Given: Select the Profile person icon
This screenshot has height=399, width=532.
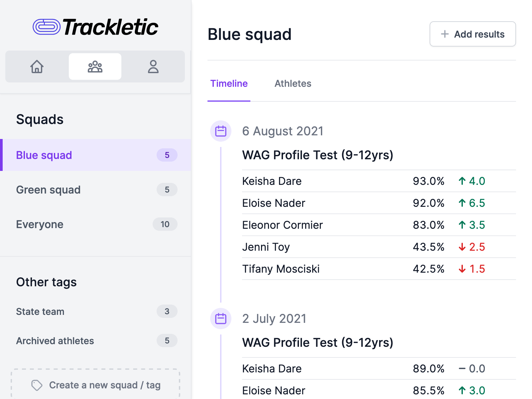Looking at the screenshot, I should (153, 66).
